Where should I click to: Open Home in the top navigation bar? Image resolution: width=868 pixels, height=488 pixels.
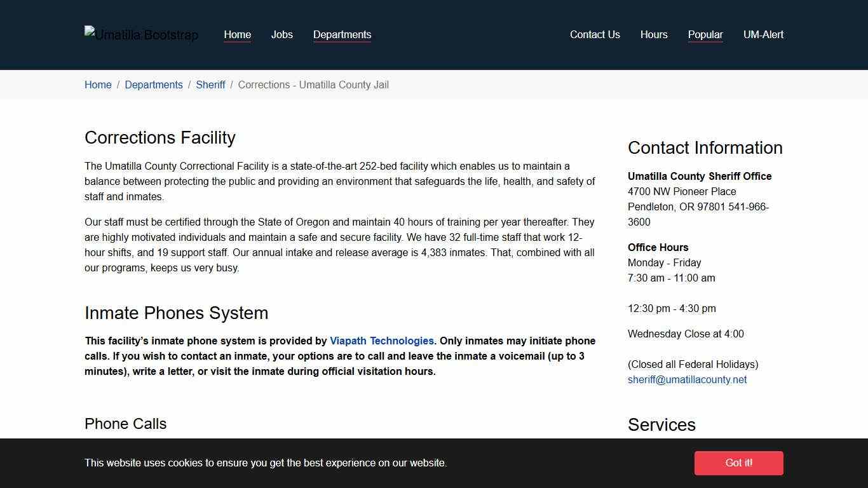pyautogui.click(x=237, y=35)
